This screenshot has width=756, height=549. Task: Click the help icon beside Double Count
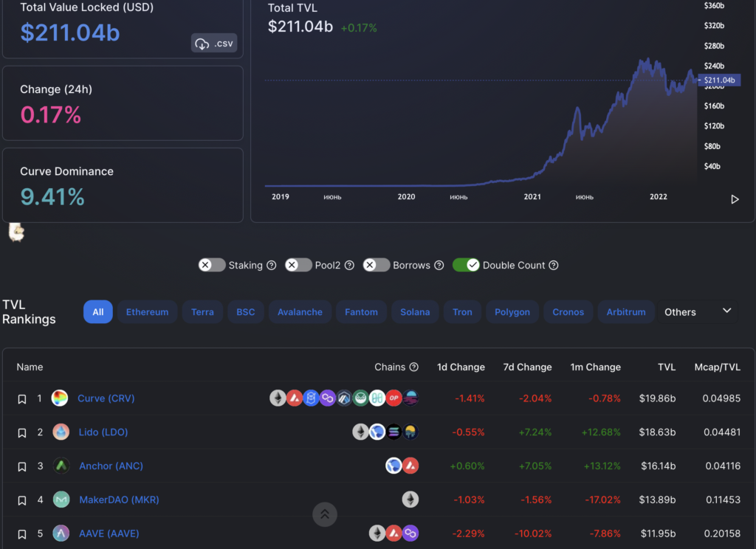click(554, 265)
